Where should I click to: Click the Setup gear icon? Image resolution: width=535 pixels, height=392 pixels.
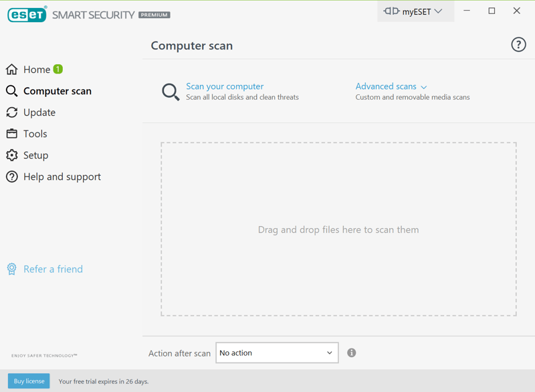(11, 155)
